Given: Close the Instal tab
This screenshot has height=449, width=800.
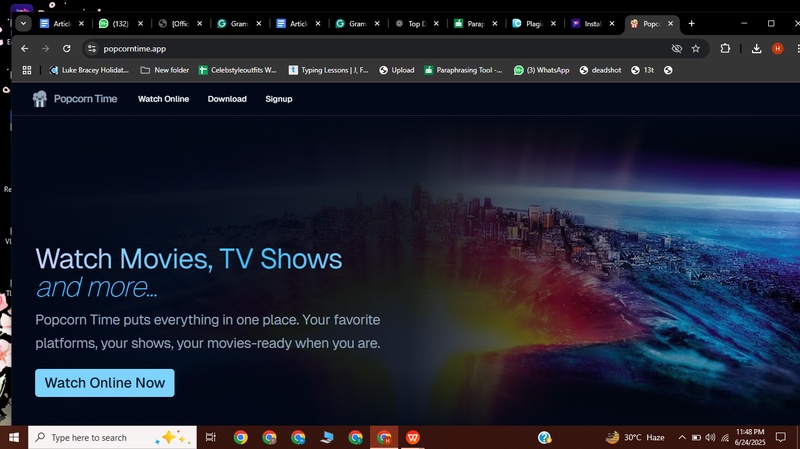Looking at the screenshot, I should click(612, 23).
